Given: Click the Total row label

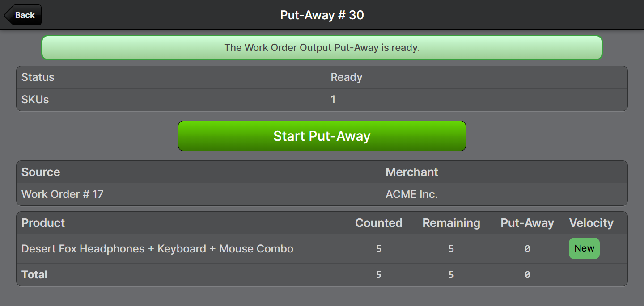Looking at the screenshot, I should click(34, 275).
